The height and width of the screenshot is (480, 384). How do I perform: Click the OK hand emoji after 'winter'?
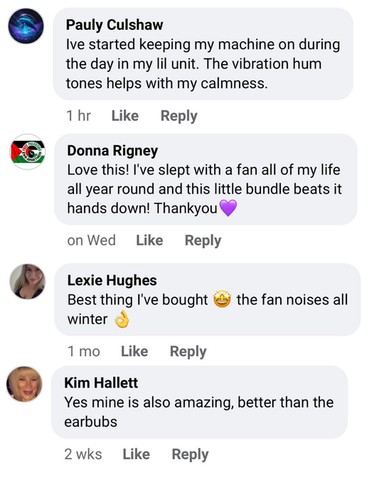pyautogui.click(x=122, y=319)
